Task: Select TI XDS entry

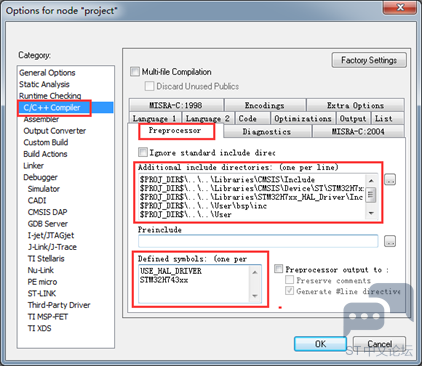Action: pos(39,328)
